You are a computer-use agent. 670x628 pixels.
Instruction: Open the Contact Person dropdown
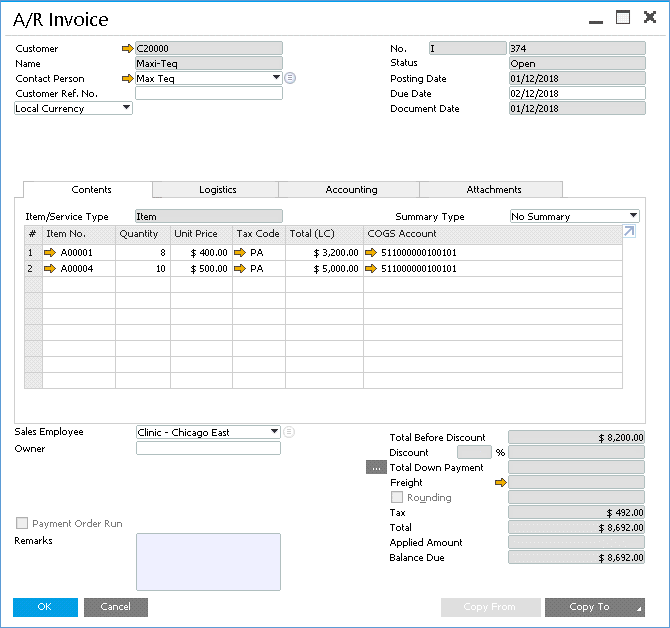[276, 78]
